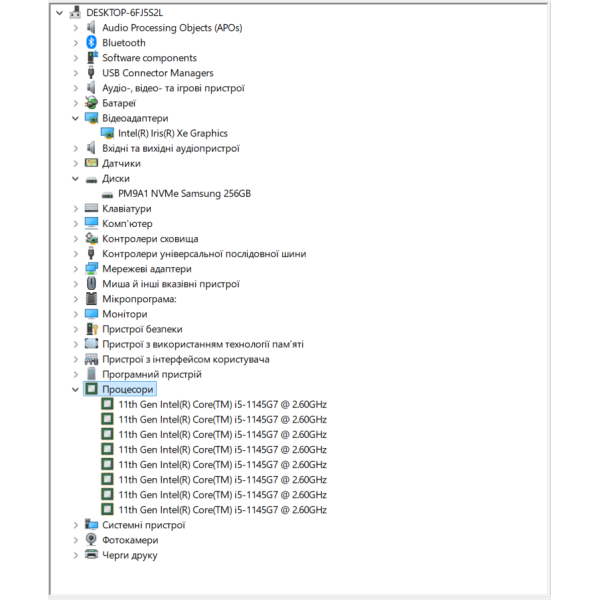Select the Монітори label
The height and width of the screenshot is (600, 600).
(x=125, y=314)
